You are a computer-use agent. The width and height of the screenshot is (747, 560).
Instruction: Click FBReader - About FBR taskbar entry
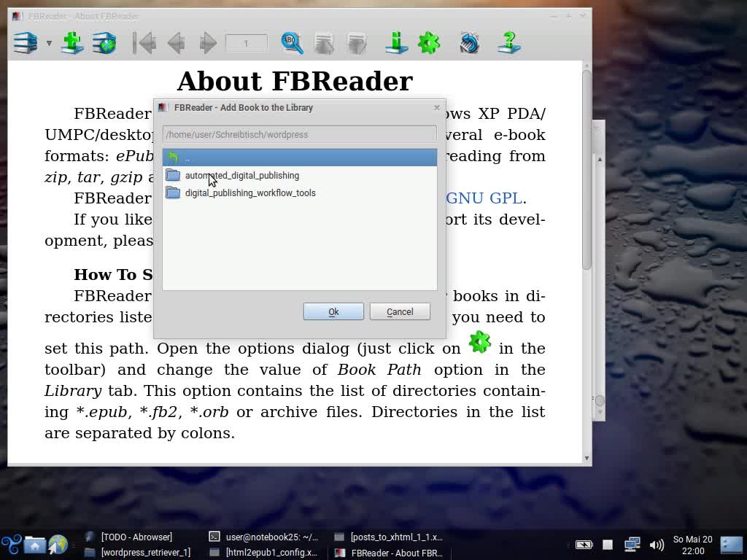[390, 553]
